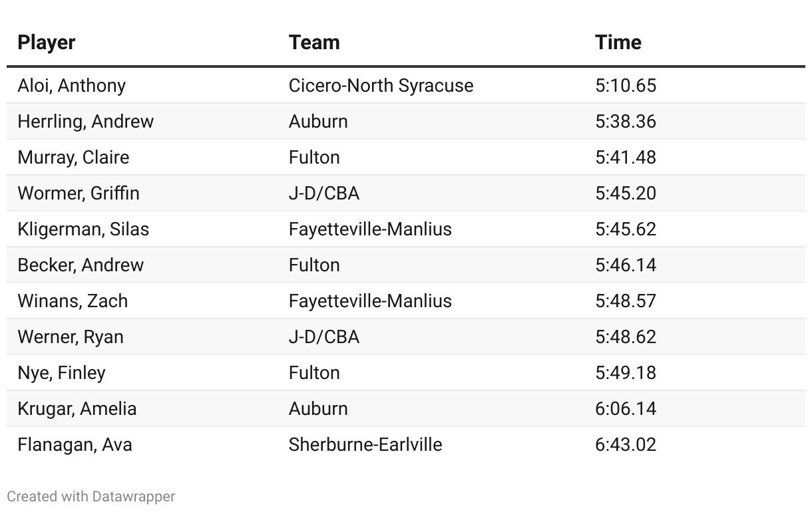Select Winans, Zach player cell

pos(73,301)
